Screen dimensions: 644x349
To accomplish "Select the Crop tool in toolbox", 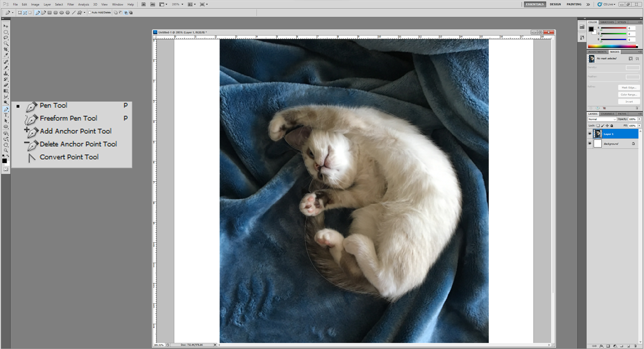I will pyautogui.click(x=6, y=50).
